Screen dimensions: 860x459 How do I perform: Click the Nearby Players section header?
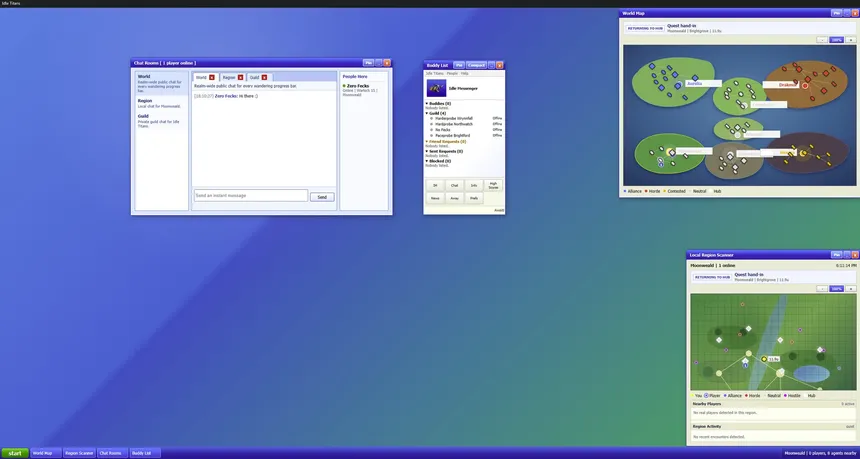[x=773, y=404]
